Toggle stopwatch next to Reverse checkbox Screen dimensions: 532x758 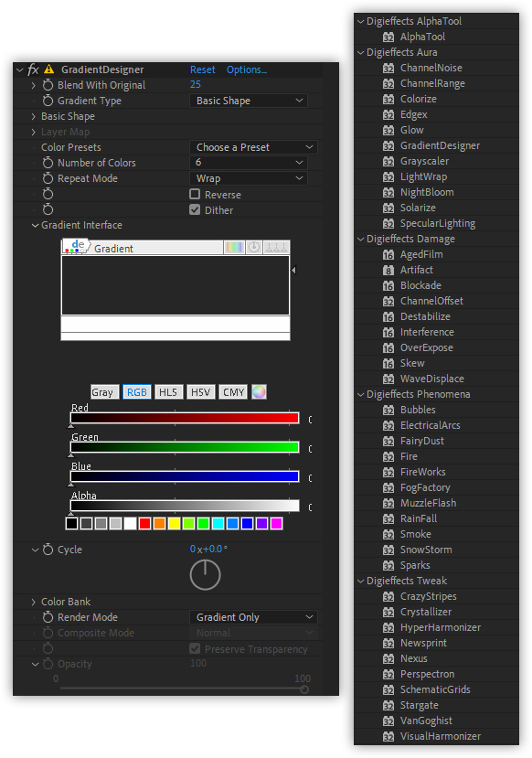[x=48, y=195]
